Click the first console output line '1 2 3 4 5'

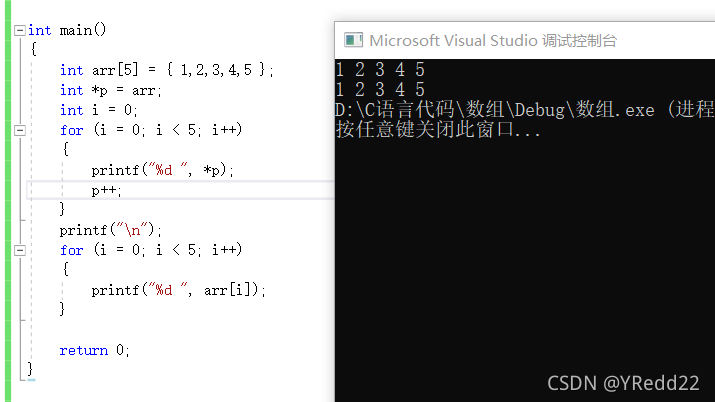[380, 70]
